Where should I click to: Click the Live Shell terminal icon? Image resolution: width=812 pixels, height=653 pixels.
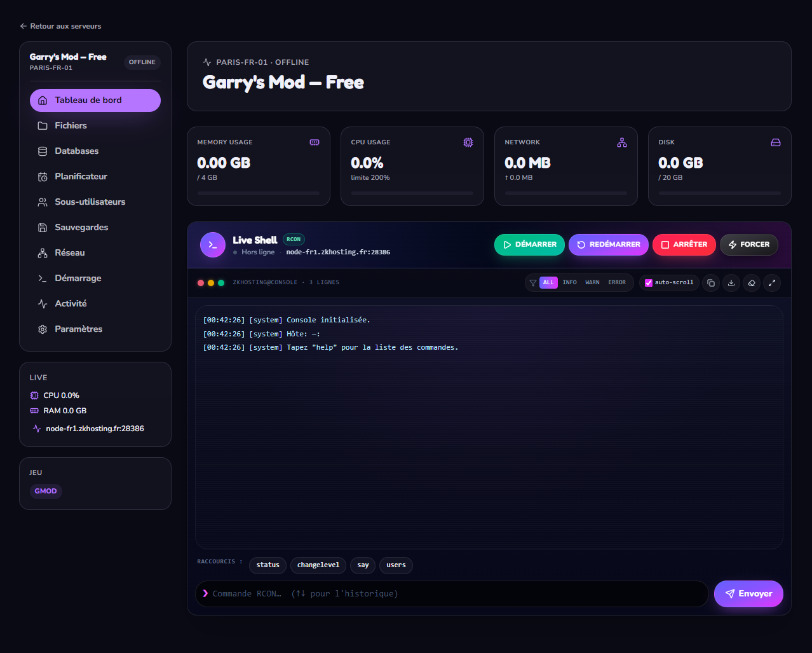tap(213, 245)
